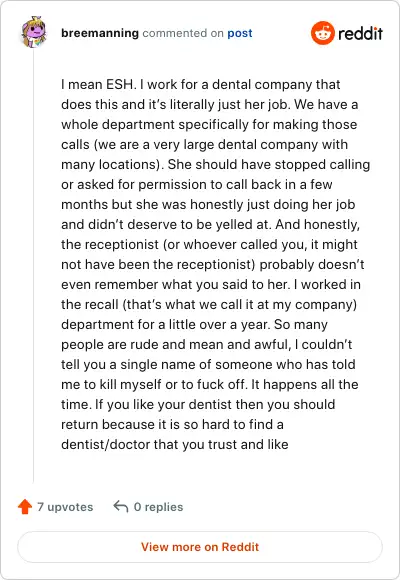
Task: Upvote using the orange arrow icon
Action: (x=25, y=506)
